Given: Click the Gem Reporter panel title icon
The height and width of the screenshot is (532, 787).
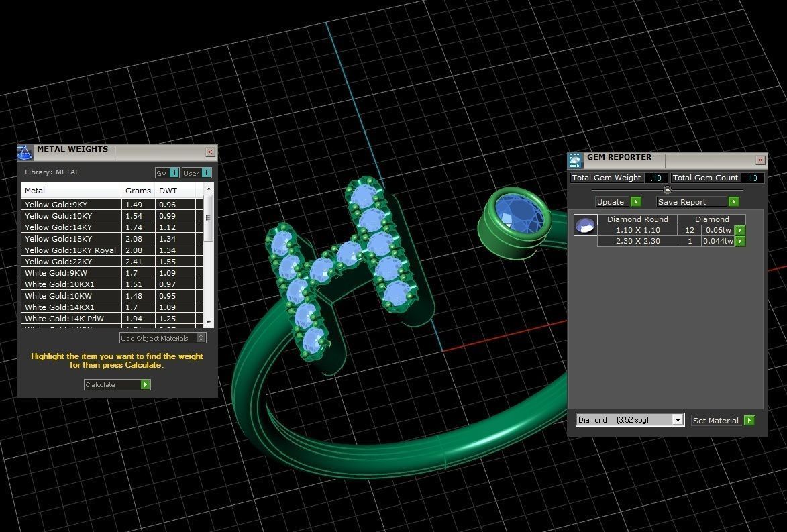Looking at the screenshot, I should coord(576,160).
